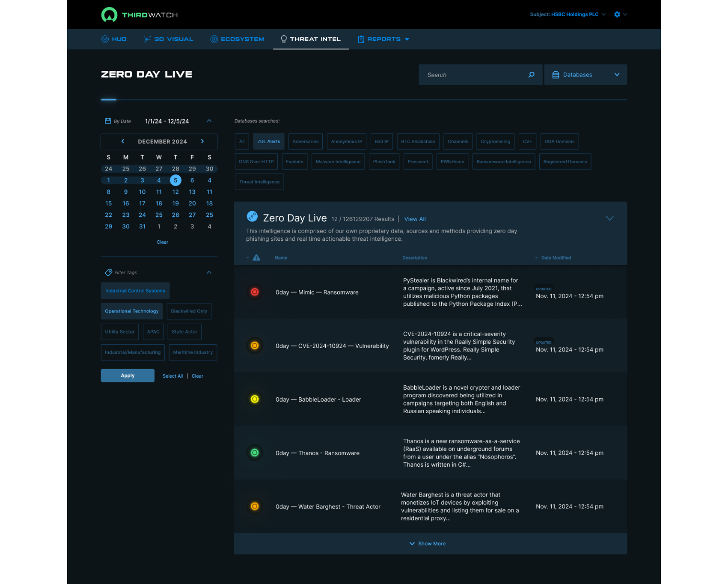Toggle the Threat Intelligence database filter
The image size is (728, 584).
click(x=260, y=182)
